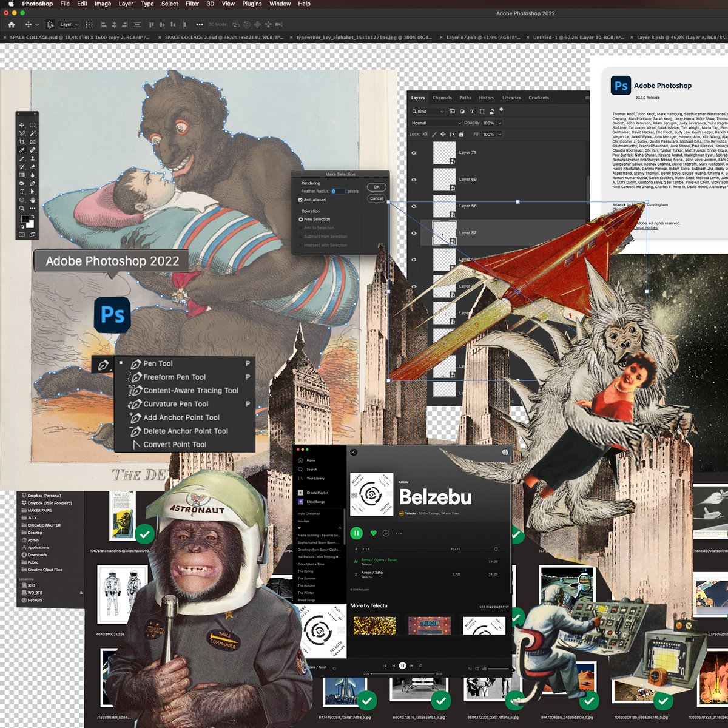This screenshot has height=728, width=728.
Task: Click Cancel in Make Selection dialog
Action: pos(376,198)
